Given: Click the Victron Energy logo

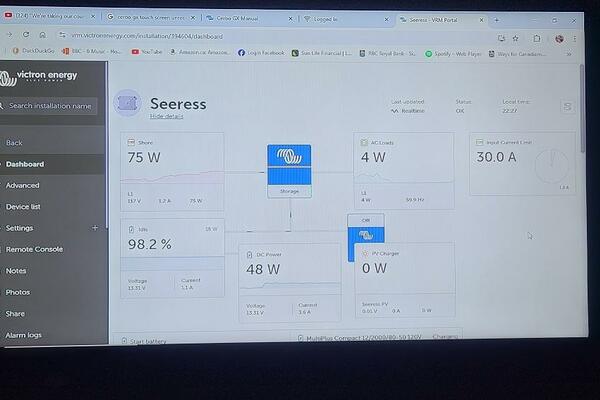Looking at the screenshot, I should [x=40, y=77].
